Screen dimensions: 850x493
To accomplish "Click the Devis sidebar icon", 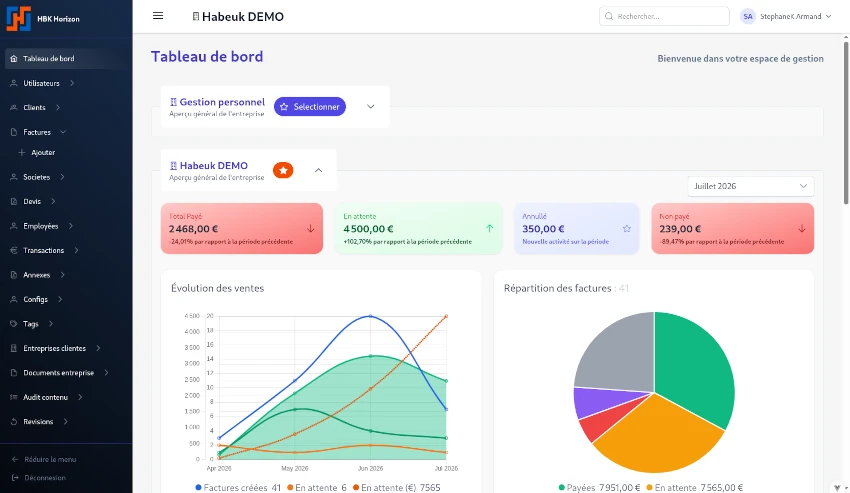I will (14, 201).
